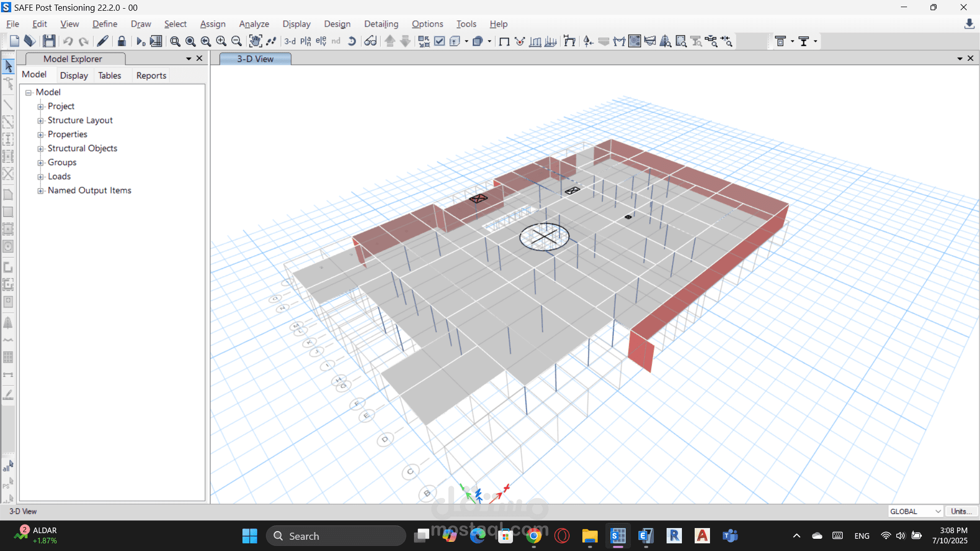Select the 3-D View tab
The width and height of the screenshot is (980, 551).
point(255,59)
